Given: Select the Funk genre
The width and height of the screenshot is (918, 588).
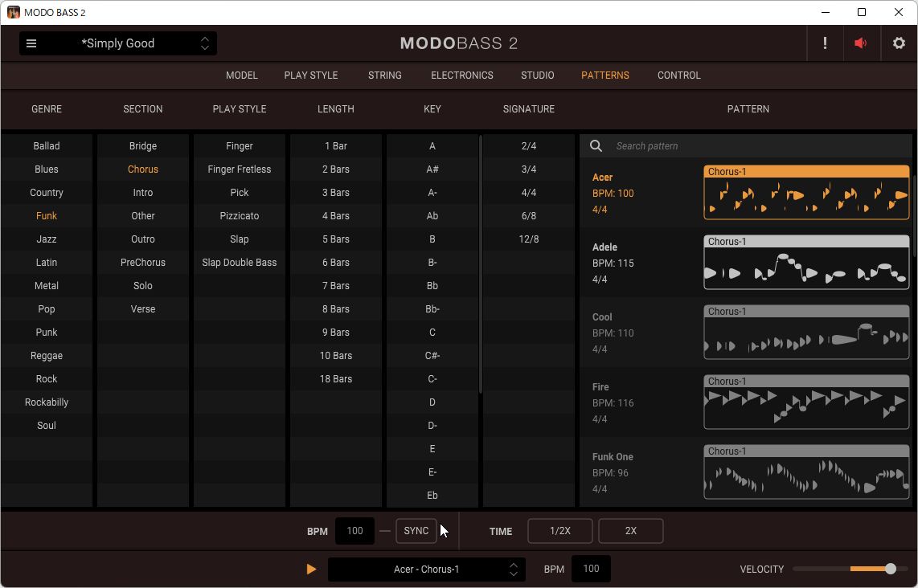Looking at the screenshot, I should 47,216.
